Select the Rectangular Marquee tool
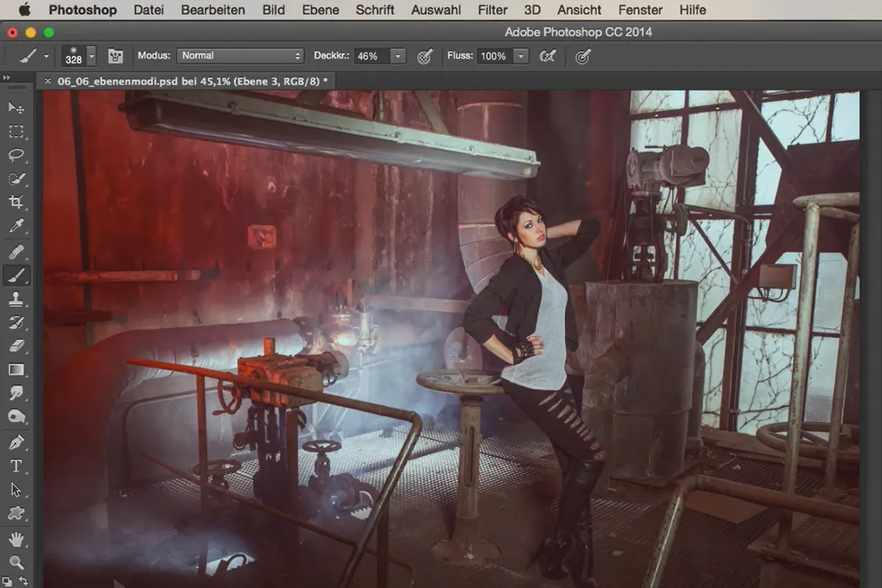 point(15,132)
